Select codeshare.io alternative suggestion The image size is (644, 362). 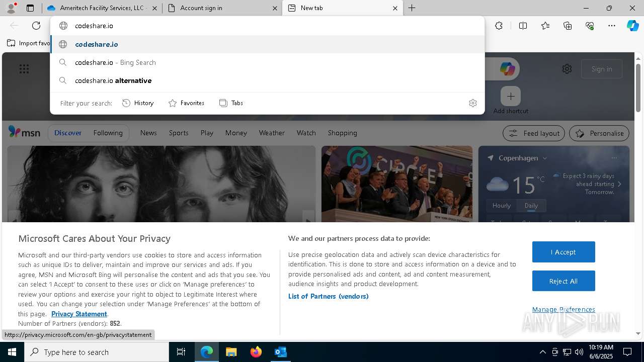click(x=267, y=80)
